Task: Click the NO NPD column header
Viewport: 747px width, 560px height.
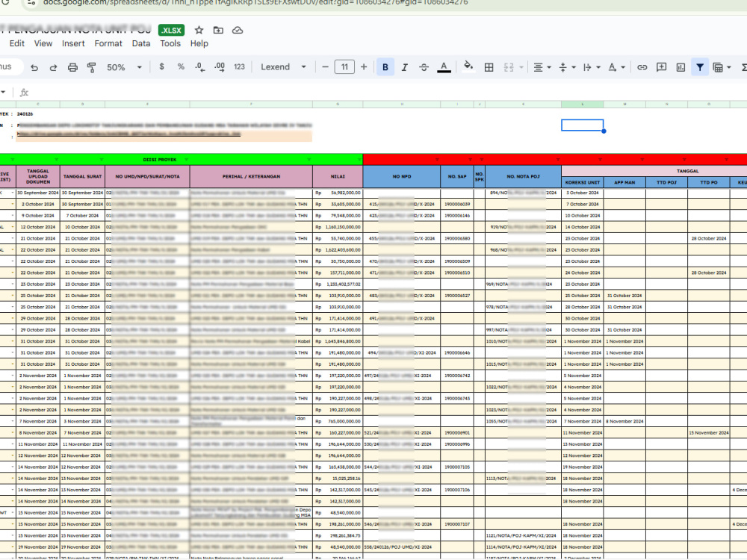Action: (x=402, y=177)
